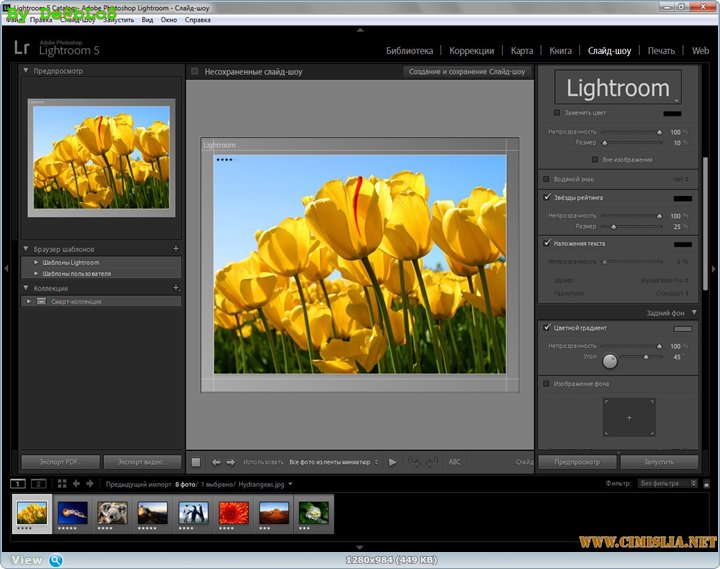Viewport: 720px width, 569px height.
Task: Switch to the Библиотека module
Action: [x=409, y=50]
